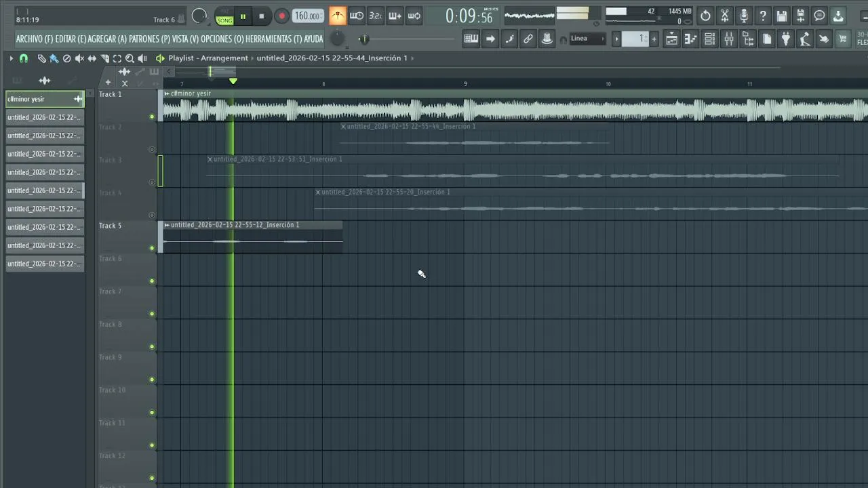The image size is (868, 488).
Task: Open the AGREGAR (A) menu
Action: (107, 39)
